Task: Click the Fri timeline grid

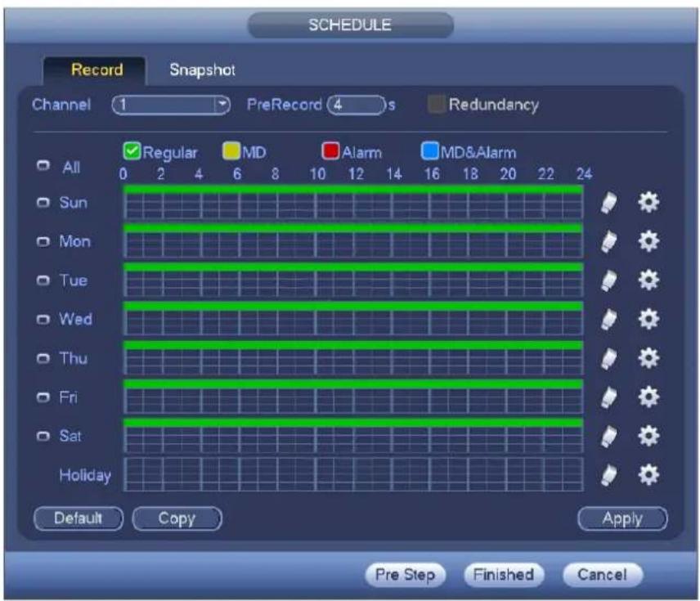Action: pos(353,397)
